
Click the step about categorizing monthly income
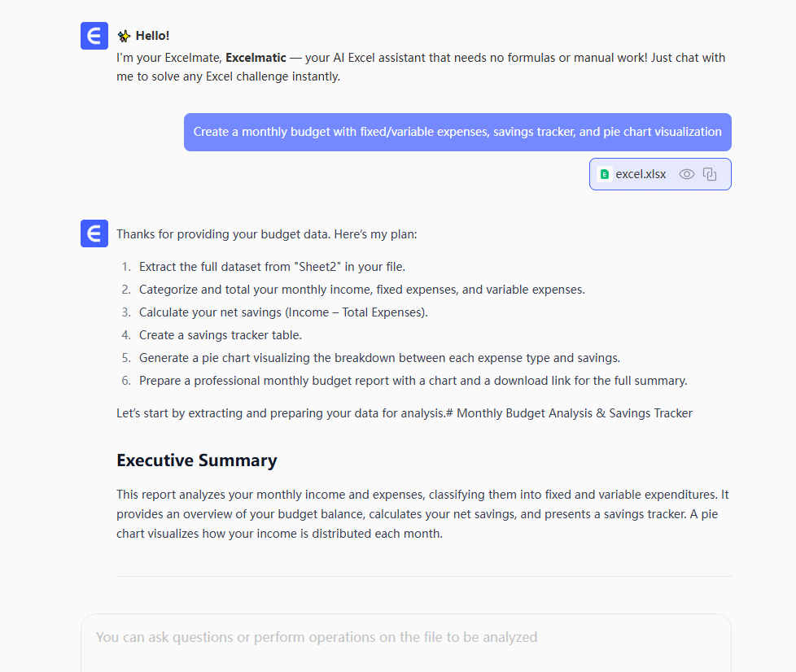[361, 290]
